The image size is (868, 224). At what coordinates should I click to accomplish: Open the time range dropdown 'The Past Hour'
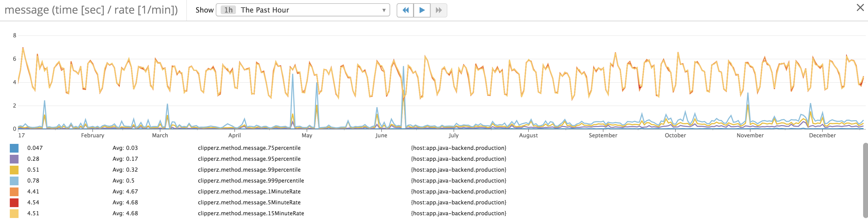click(303, 10)
